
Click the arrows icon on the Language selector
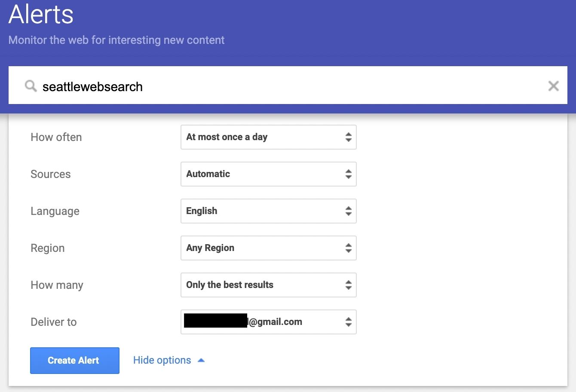tap(349, 211)
